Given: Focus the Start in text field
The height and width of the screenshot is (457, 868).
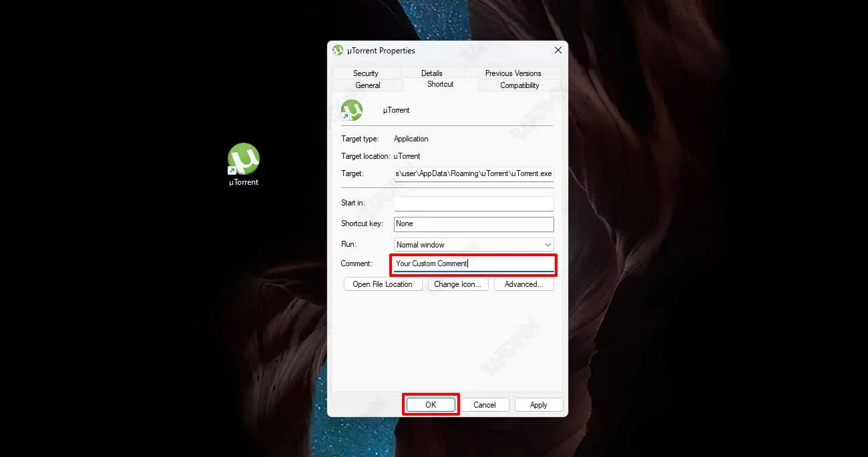Looking at the screenshot, I should click(x=473, y=203).
